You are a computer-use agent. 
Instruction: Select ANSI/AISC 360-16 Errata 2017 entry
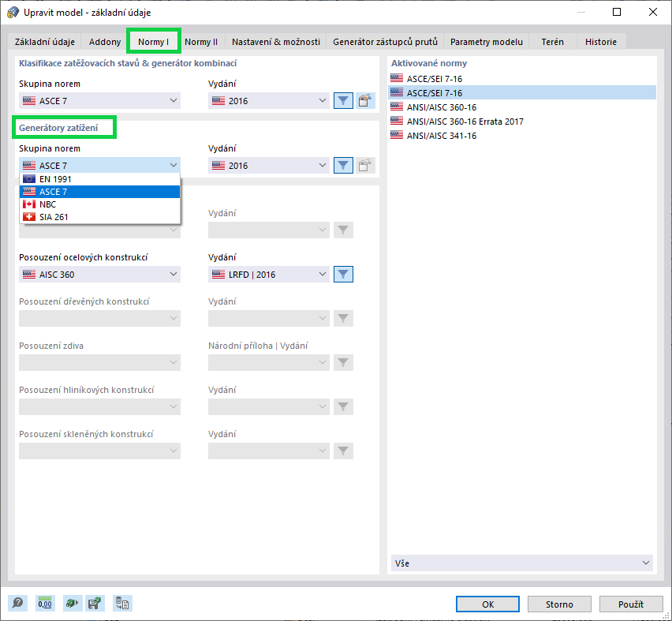tap(522, 122)
